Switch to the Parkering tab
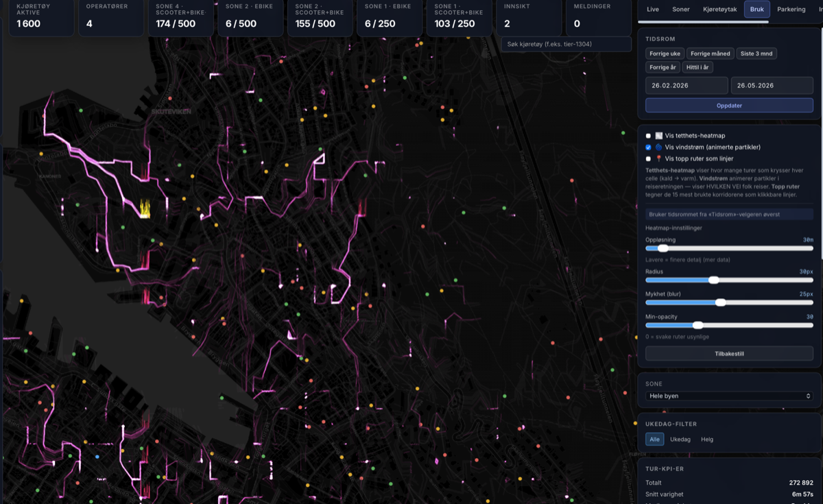Viewport: 823px width, 504px height. [791, 10]
